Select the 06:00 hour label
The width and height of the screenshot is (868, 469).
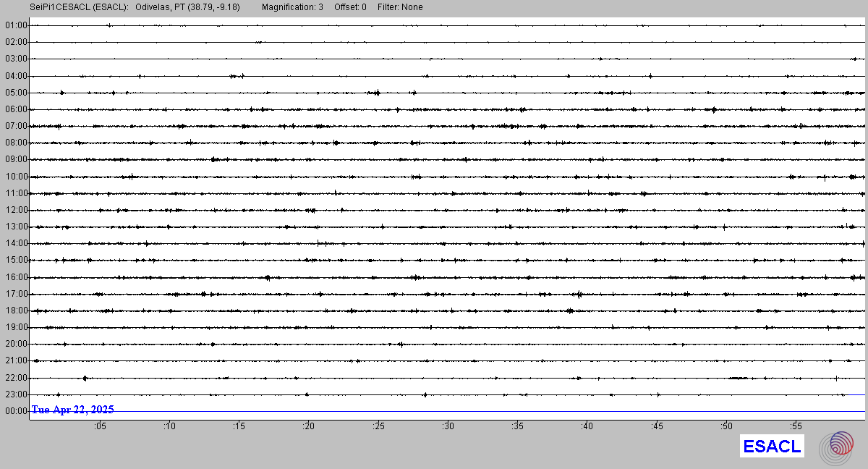16,109
